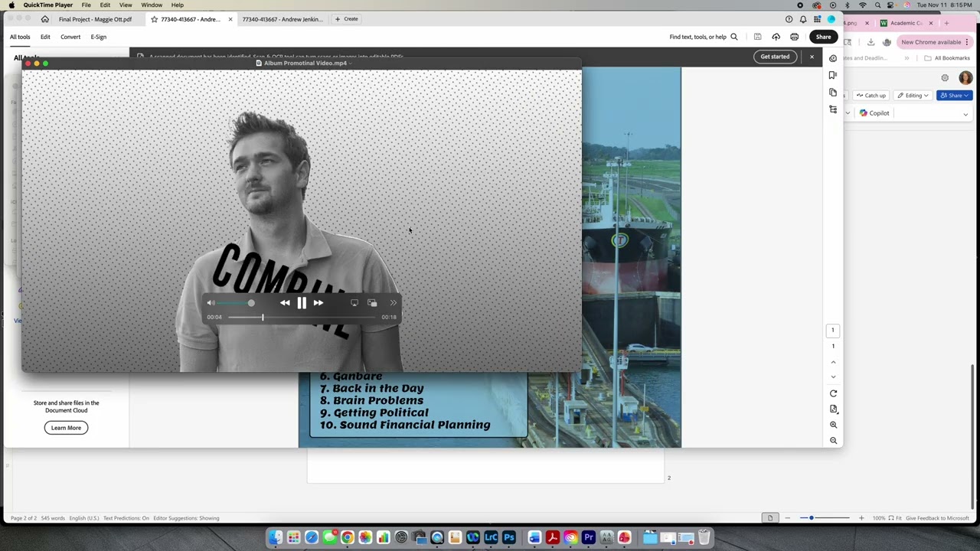Close the active 77340-413667 Acrobat tab
This screenshot has width=980, height=551.
pyautogui.click(x=230, y=19)
